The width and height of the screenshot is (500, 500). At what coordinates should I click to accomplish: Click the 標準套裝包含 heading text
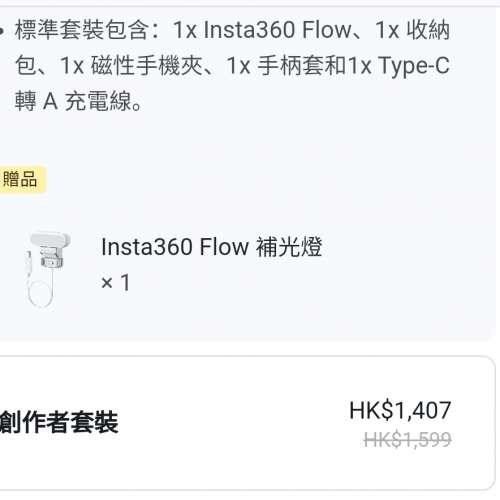[82, 30]
